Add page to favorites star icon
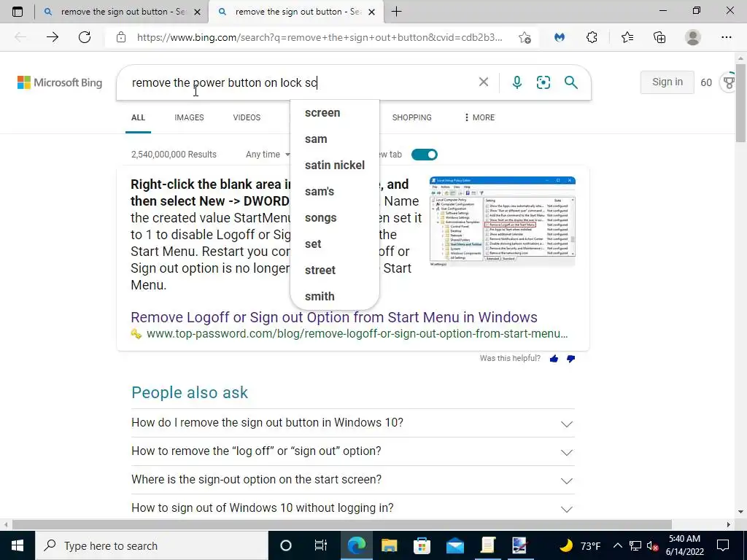The width and height of the screenshot is (747, 560). pyautogui.click(x=525, y=37)
